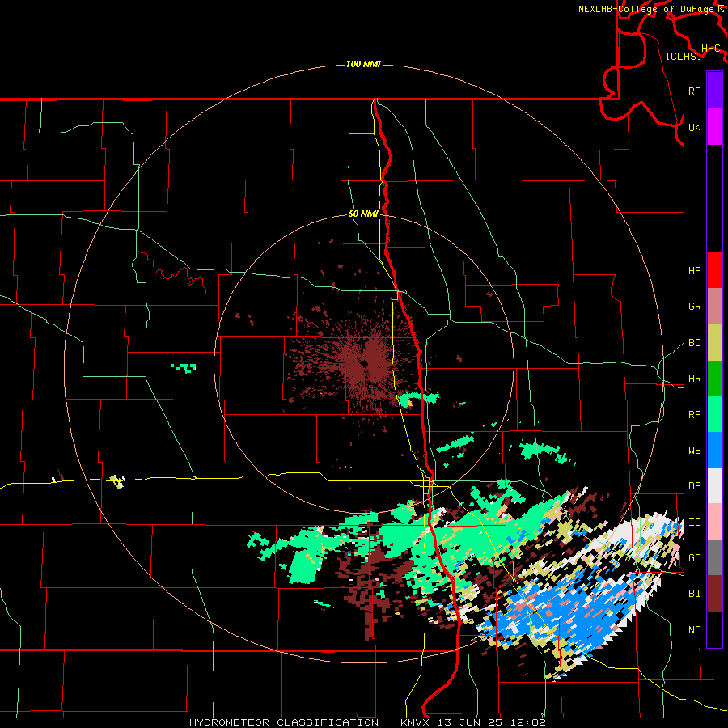This screenshot has width=728, height=728.
Task: Click the 'HA' legend label
Action: (694, 271)
